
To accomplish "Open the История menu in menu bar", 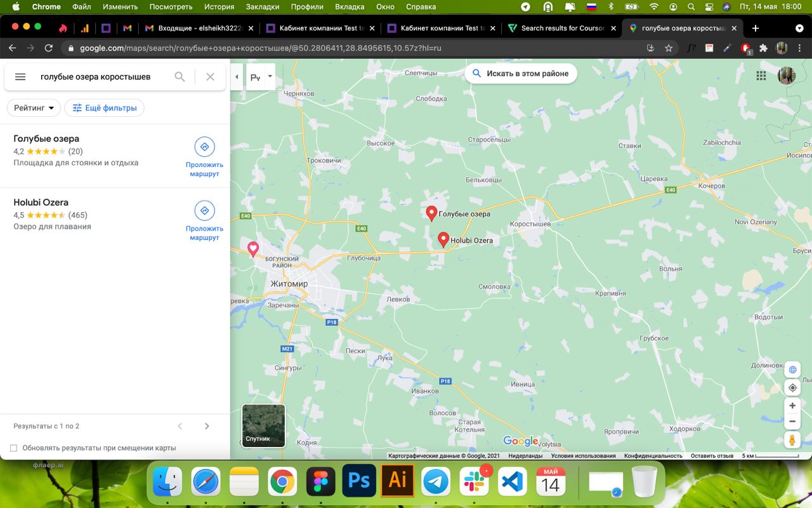I will [x=219, y=7].
